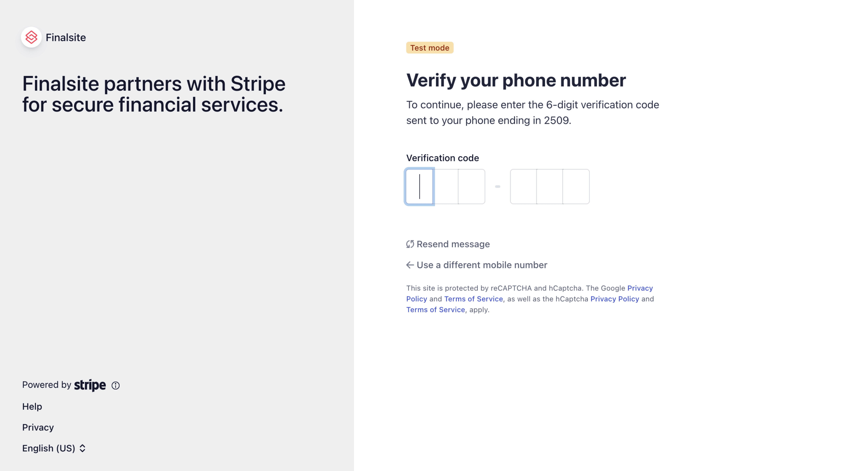Focus the first verification code digit box

(419, 187)
